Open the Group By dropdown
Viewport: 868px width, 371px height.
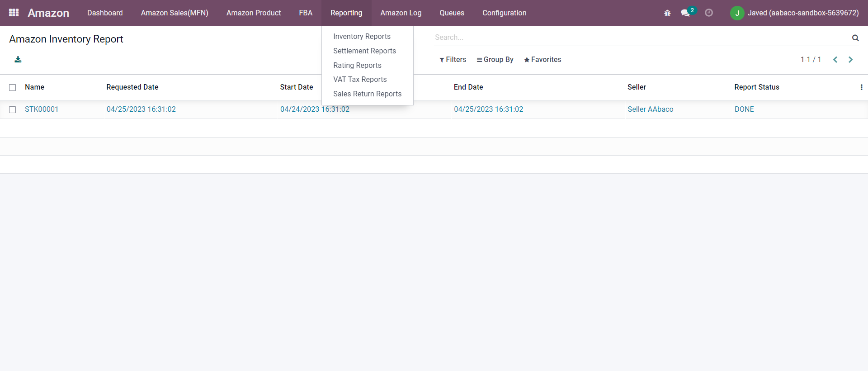pos(495,60)
